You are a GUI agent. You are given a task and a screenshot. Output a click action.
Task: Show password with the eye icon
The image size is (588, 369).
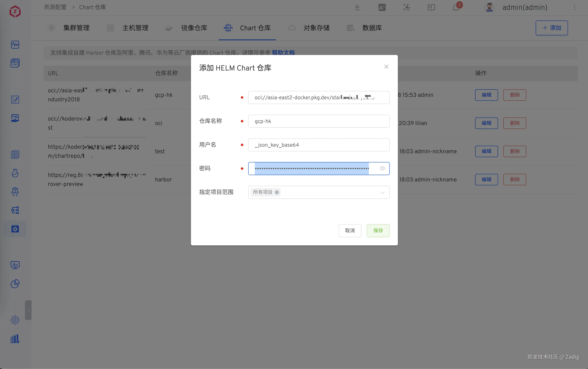(382, 168)
